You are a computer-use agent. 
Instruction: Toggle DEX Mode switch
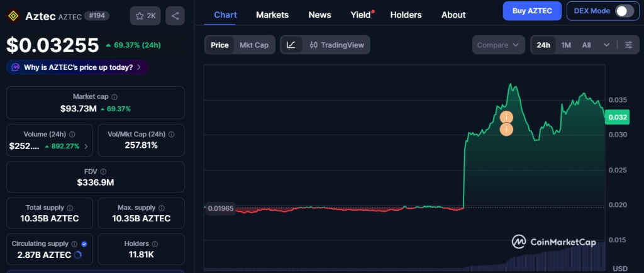click(624, 11)
